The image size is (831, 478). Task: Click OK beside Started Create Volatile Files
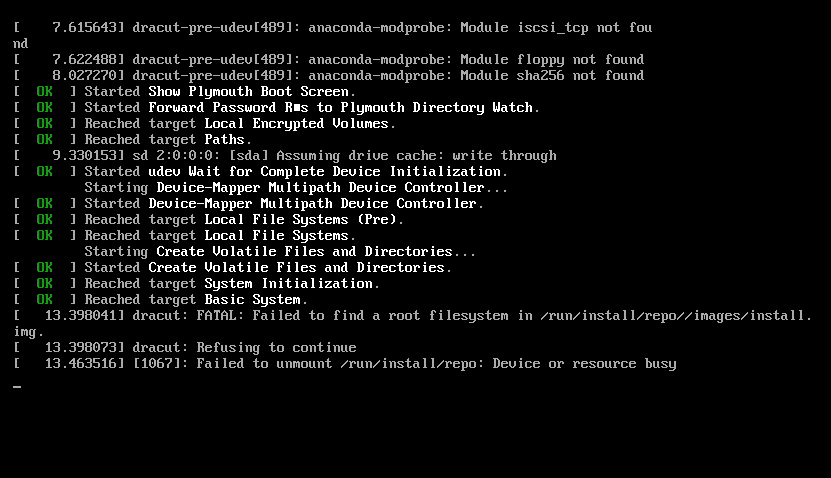click(x=45, y=268)
